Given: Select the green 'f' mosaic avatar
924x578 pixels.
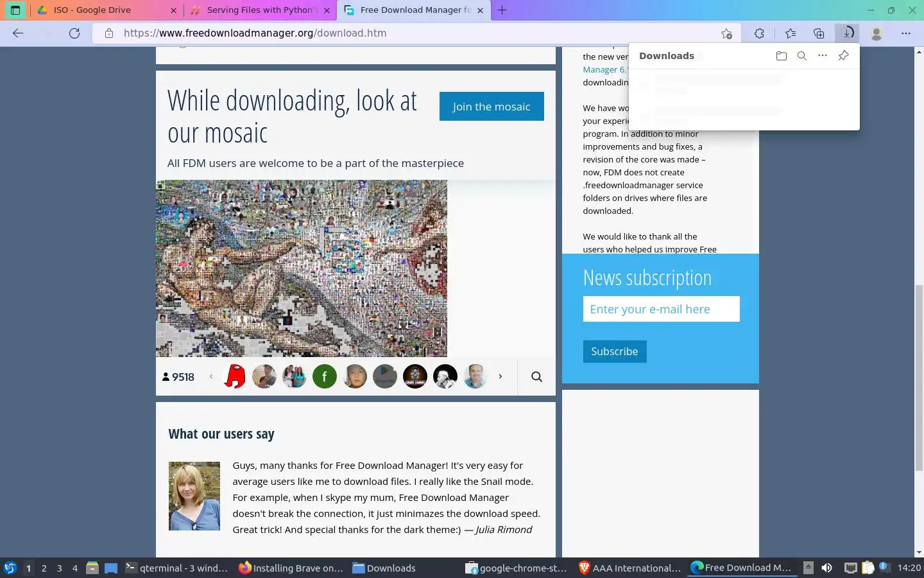Looking at the screenshot, I should click(x=325, y=376).
